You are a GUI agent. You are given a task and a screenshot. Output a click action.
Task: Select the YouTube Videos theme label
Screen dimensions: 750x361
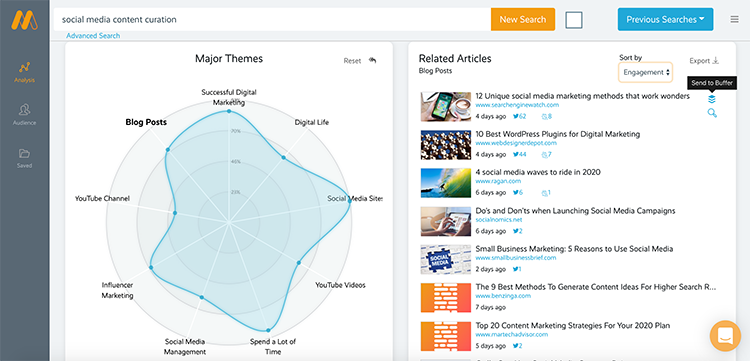click(340, 285)
